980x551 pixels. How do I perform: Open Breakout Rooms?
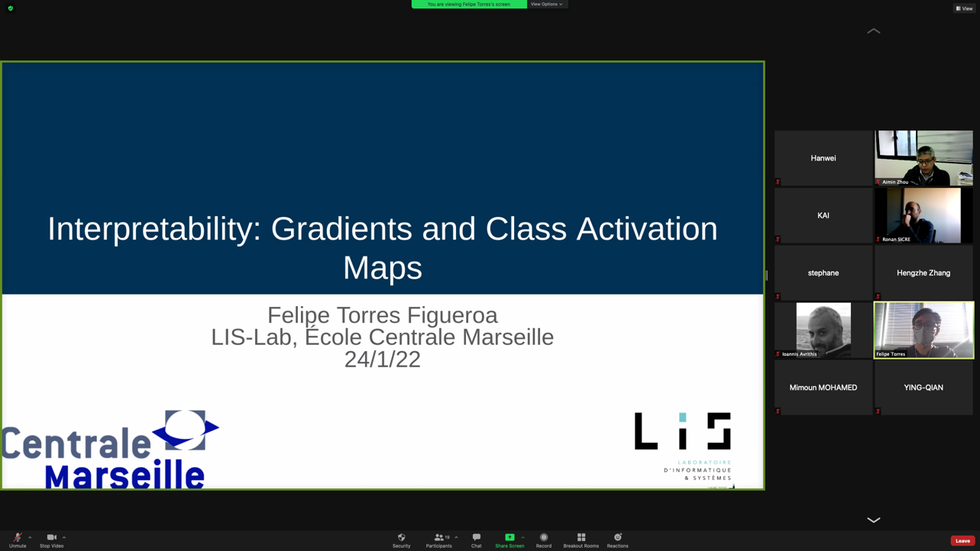click(x=581, y=540)
